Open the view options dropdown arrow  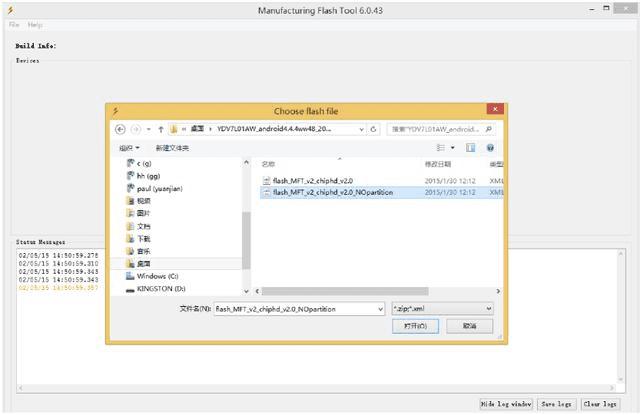pos(453,148)
